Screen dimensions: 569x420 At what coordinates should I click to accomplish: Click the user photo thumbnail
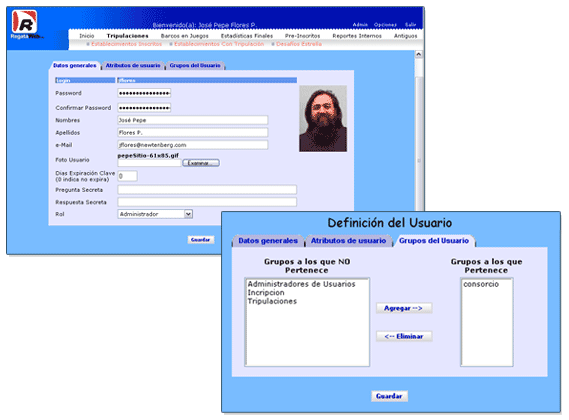[323, 119]
